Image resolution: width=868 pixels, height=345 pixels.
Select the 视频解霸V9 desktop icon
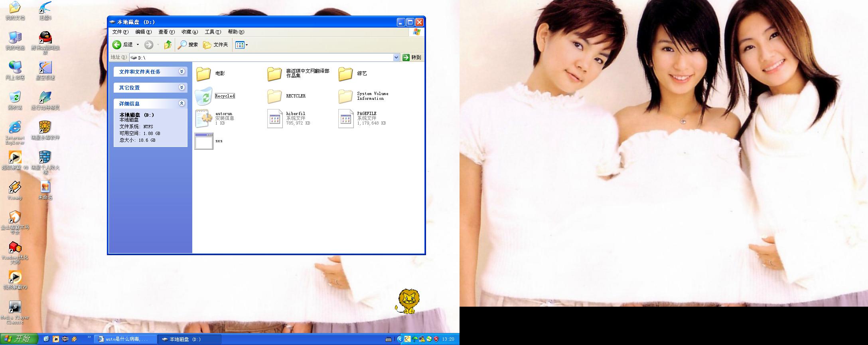tap(15, 280)
